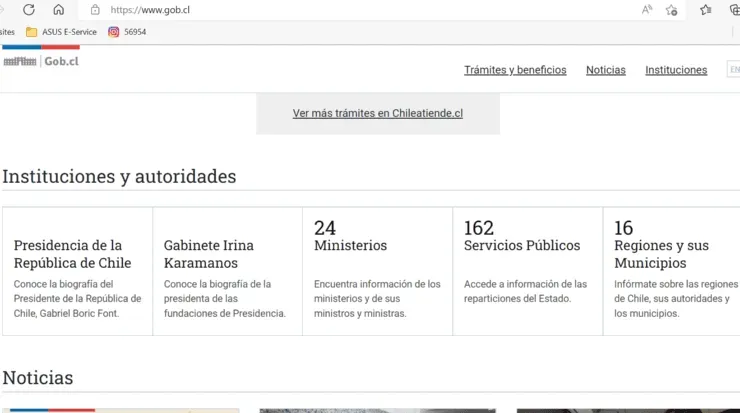Open Presidencia de la República de Chile card
This screenshot has width=740, height=413.
77,271
